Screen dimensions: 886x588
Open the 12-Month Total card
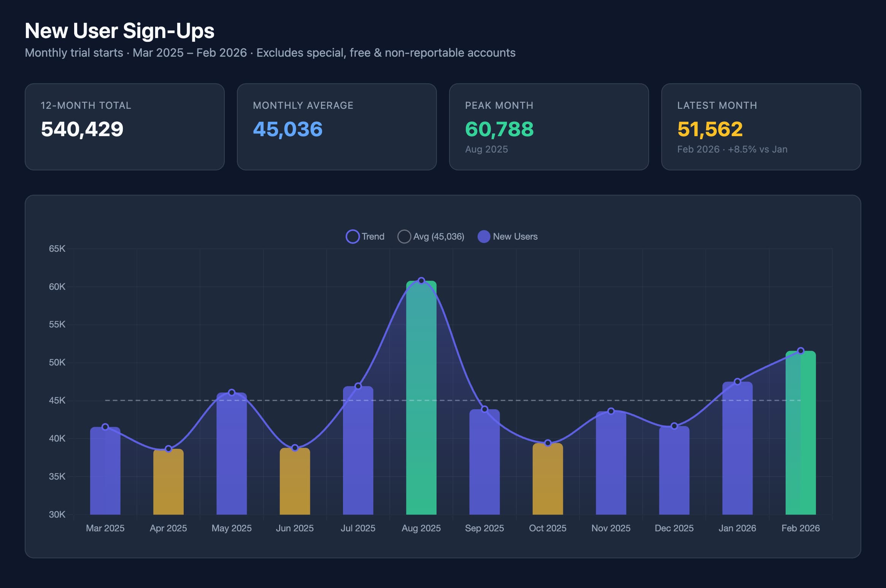pos(124,127)
